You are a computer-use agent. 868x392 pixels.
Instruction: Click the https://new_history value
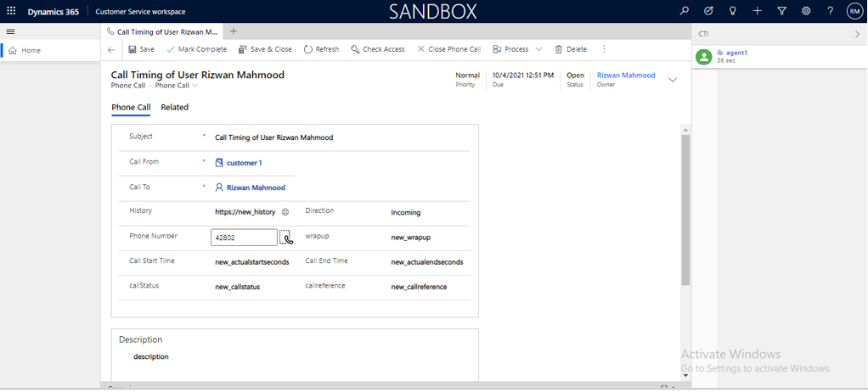coord(245,212)
